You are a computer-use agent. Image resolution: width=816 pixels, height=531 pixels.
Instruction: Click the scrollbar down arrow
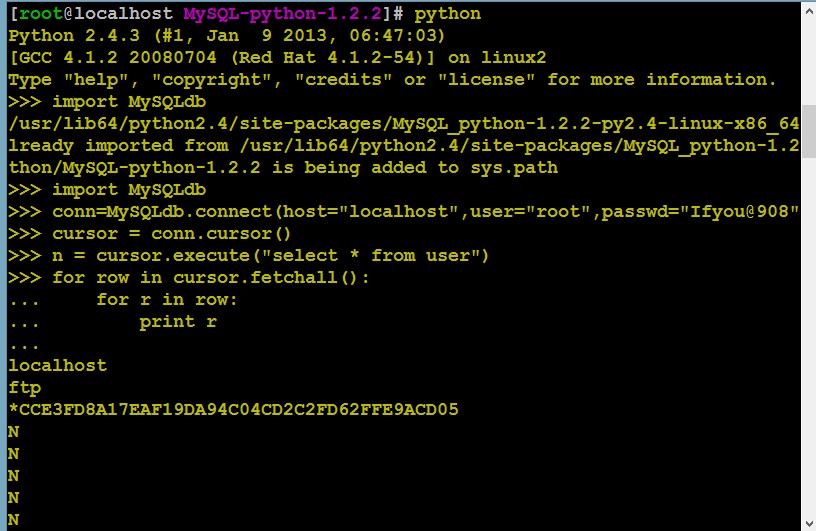tap(809, 523)
